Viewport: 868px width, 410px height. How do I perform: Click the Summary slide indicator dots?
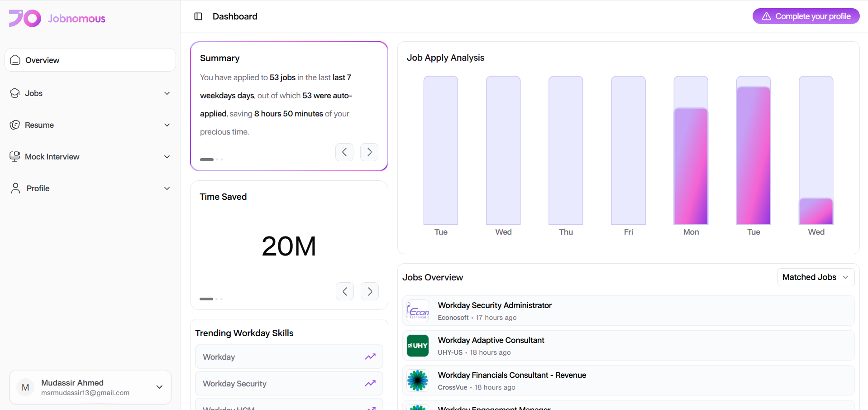pos(212,159)
